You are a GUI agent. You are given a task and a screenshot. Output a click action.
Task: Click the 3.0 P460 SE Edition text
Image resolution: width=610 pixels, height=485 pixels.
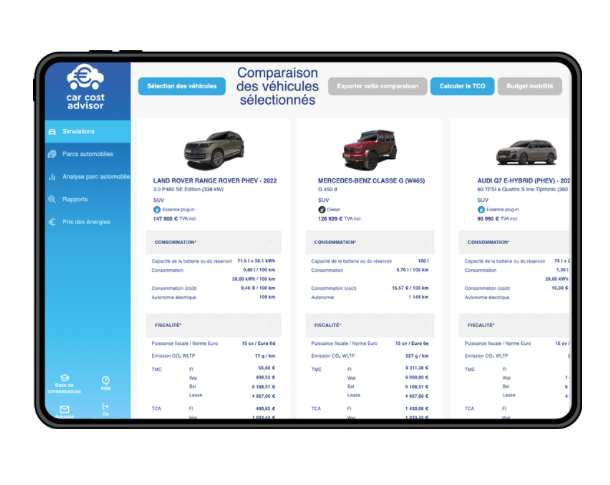click(x=188, y=189)
